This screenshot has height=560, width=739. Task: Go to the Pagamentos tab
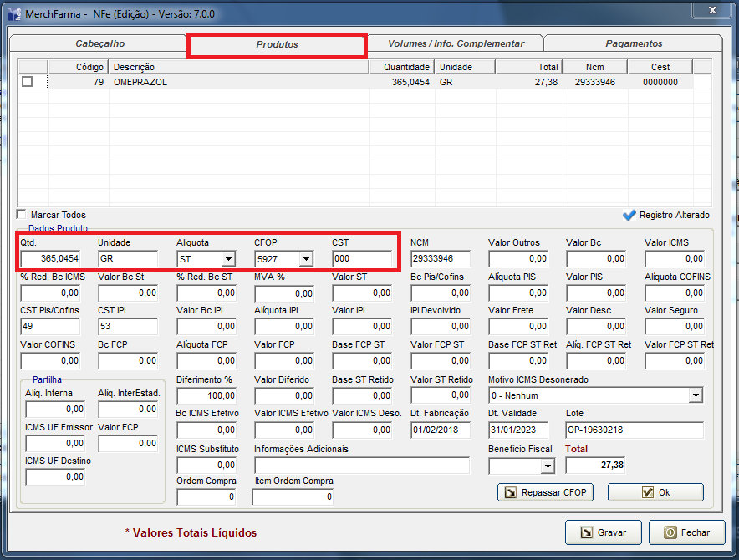click(633, 43)
